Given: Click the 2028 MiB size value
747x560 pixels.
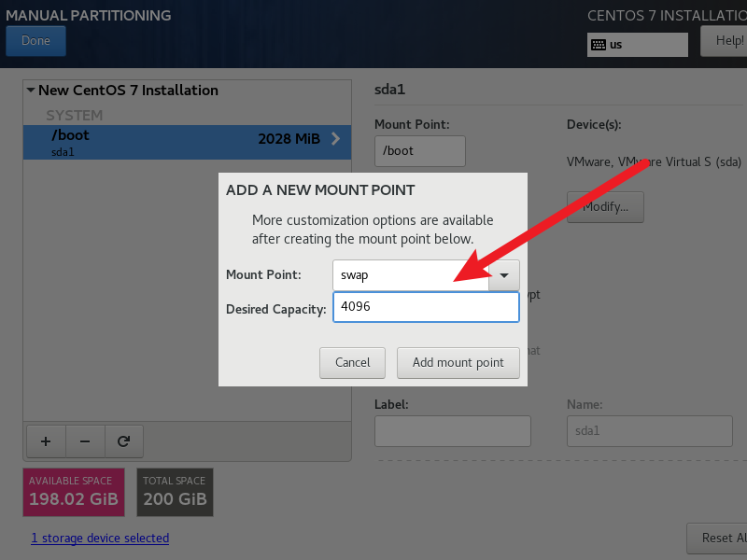Looking at the screenshot, I should 289,138.
